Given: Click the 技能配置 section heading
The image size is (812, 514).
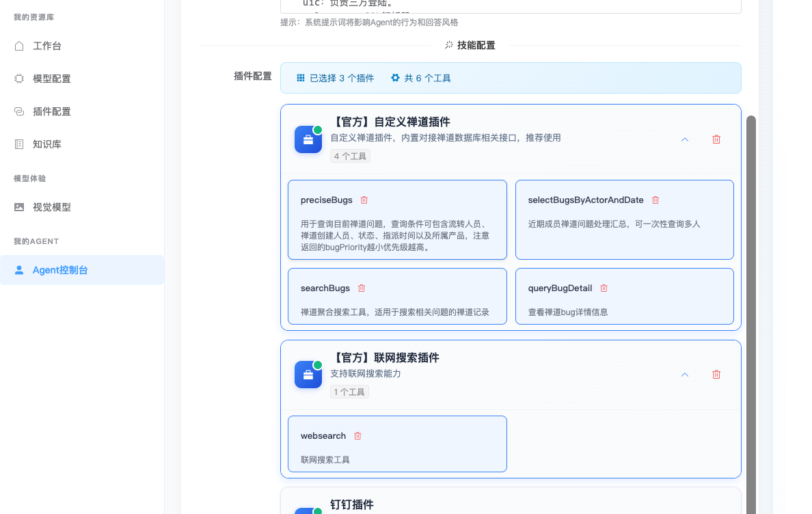Looking at the screenshot, I should point(470,46).
